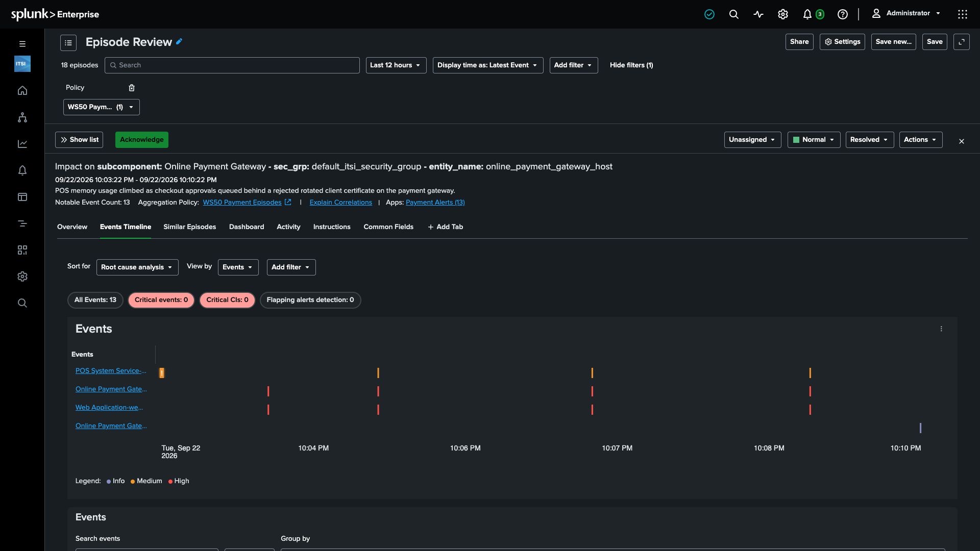
Task: Open the filtered list sidebar icon
Action: pos(22,223)
